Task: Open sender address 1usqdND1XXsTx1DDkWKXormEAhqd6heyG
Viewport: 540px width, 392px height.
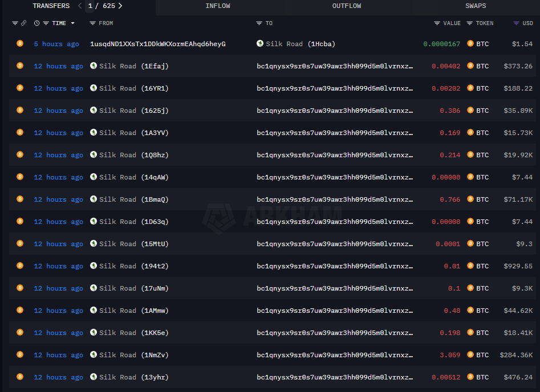Action: [x=157, y=44]
